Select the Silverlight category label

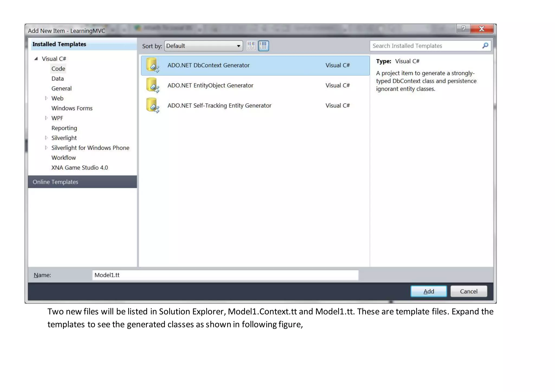click(x=64, y=138)
